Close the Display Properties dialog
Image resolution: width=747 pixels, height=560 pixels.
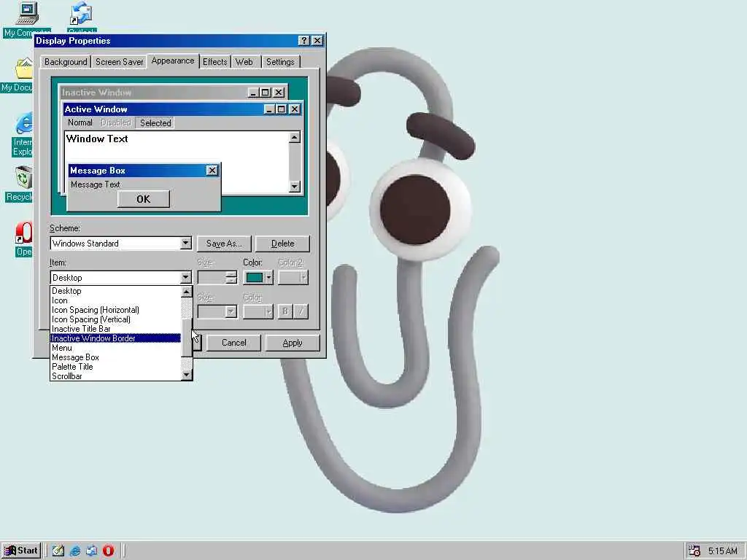tap(317, 41)
